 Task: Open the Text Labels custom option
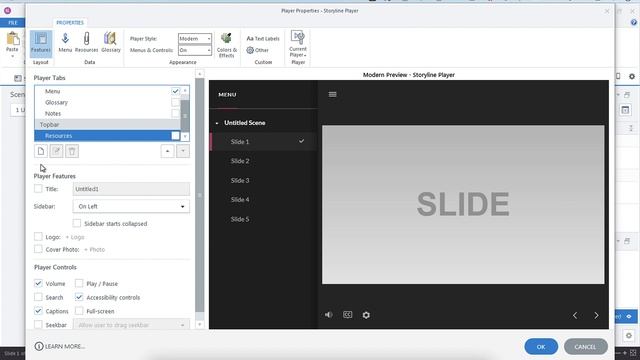coord(263,38)
